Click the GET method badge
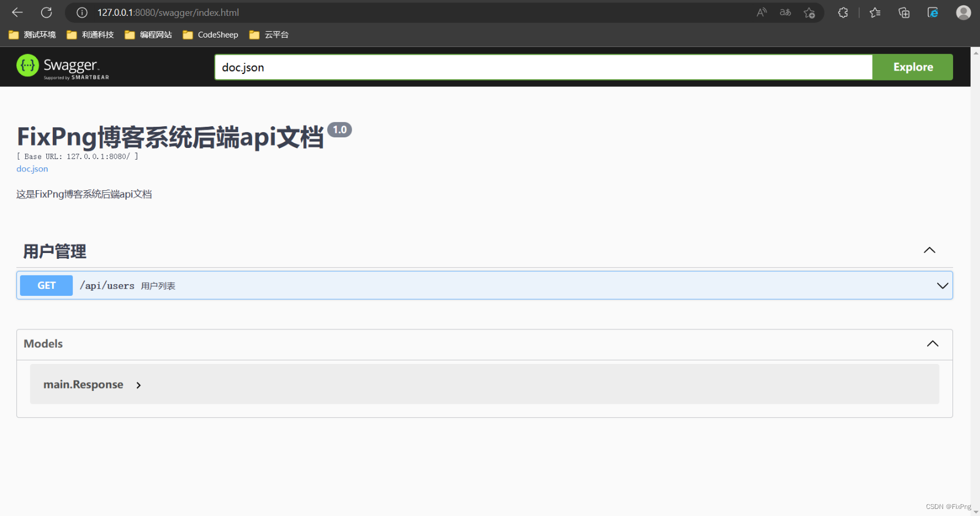This screenshot has width=980, height=516. pos(46,285)
